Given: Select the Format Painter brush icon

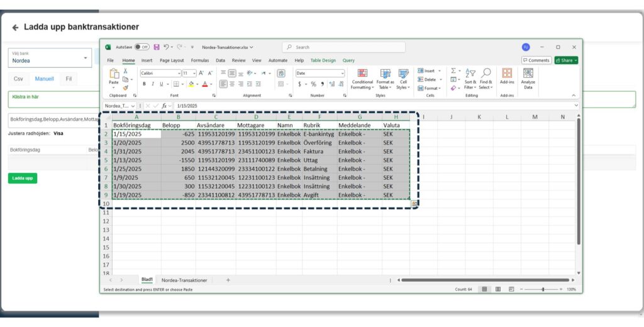Looking at the screenshot, I should pyautogui.click(x=126, y=87).
